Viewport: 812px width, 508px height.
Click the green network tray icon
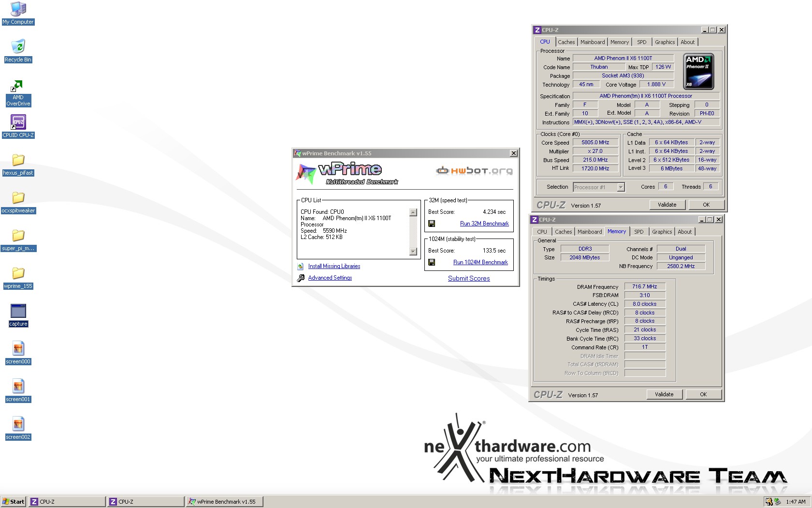[777, 502]
